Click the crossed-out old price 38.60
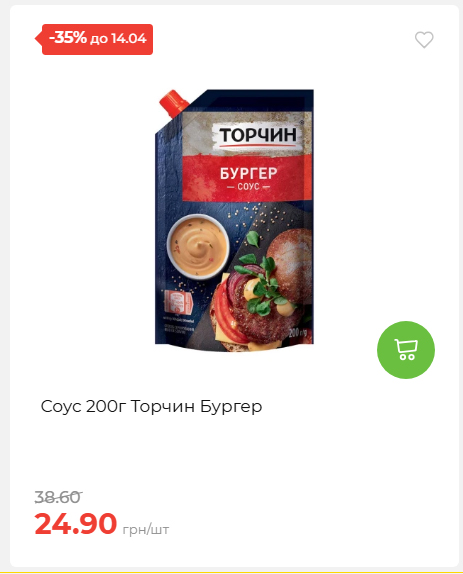Viewport: 463px width, 574px height. (x=58, y=497)
